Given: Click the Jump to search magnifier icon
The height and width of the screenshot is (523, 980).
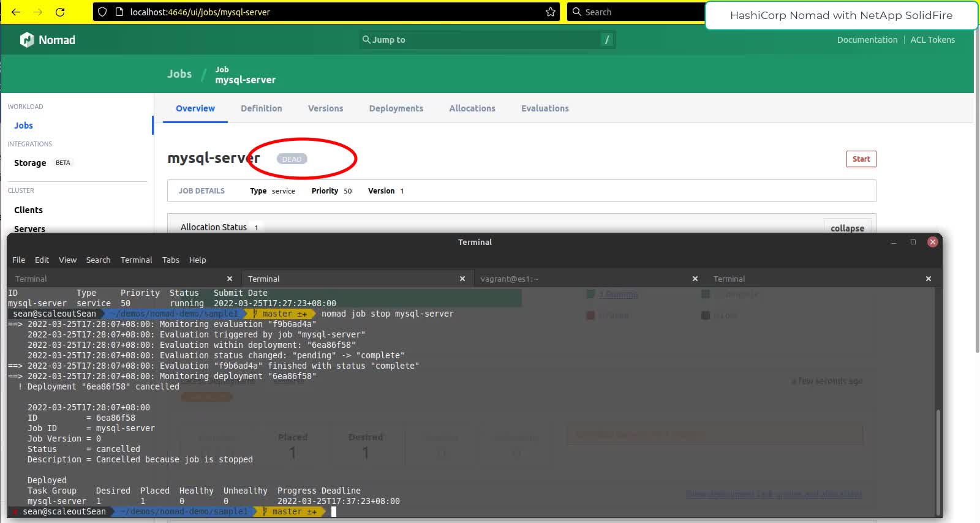Looking at the screenshot, I should tap(366, 40).
